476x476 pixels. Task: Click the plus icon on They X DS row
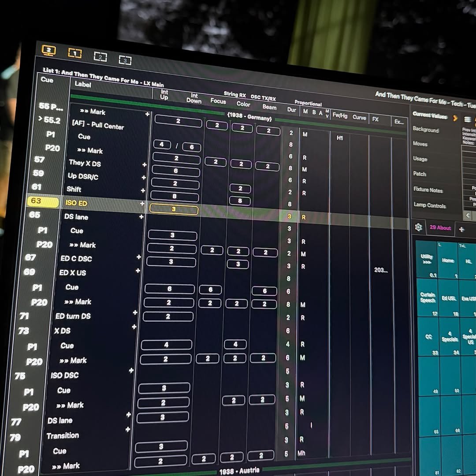coord(145,164)
